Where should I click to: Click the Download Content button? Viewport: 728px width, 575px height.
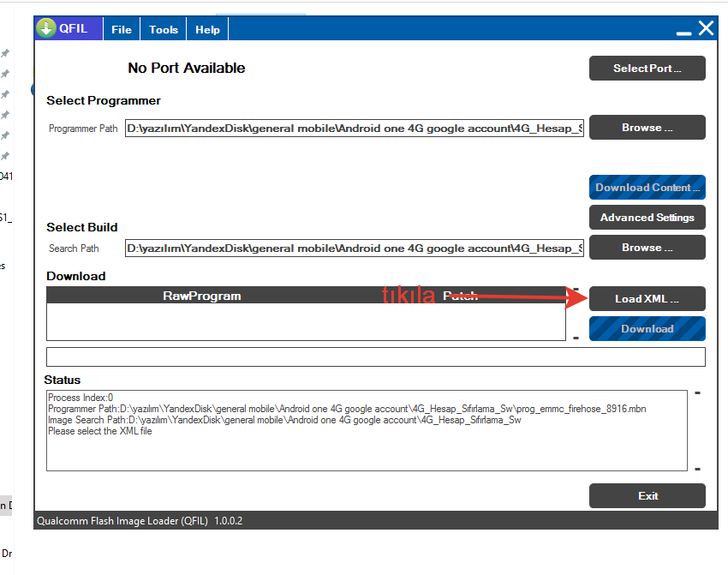[647, 187]
